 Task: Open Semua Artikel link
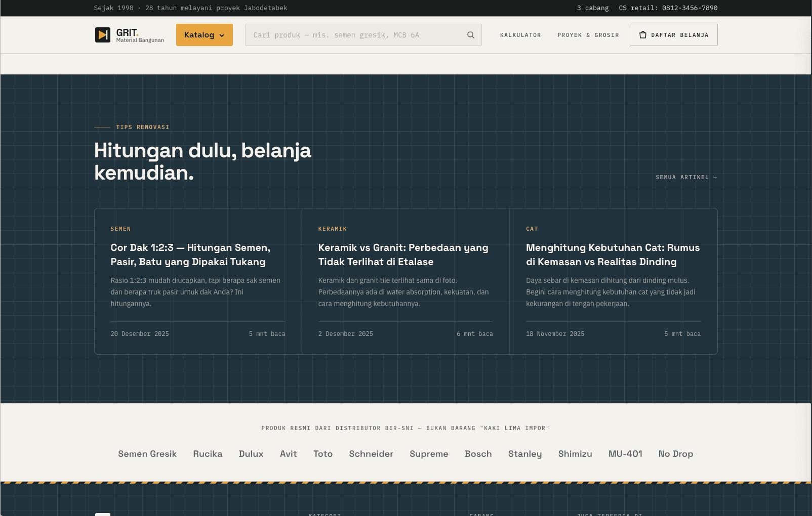pyautogui.click(x=686, y=177)
